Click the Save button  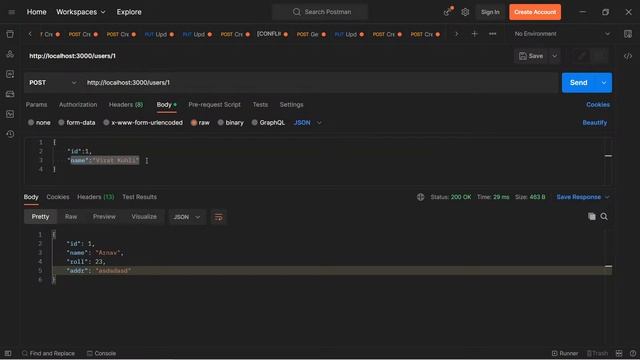point(531,56)
